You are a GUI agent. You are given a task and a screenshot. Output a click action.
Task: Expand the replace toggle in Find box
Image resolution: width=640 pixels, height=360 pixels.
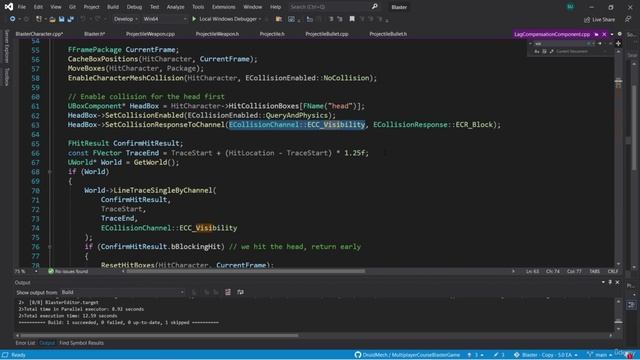(530, 44)
